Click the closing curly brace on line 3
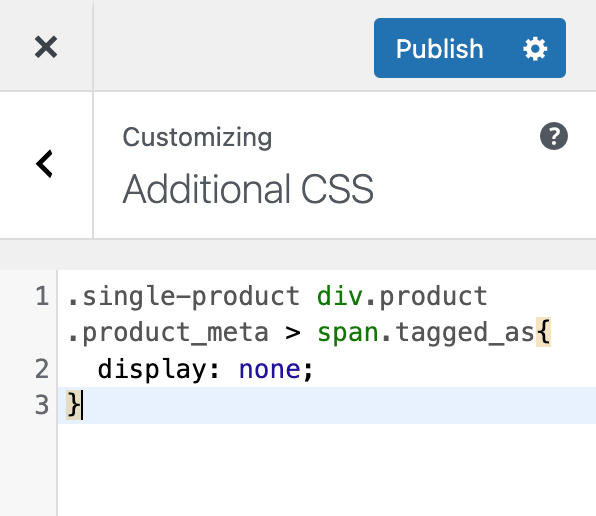The image size is (596, 516). coord(73,405)
